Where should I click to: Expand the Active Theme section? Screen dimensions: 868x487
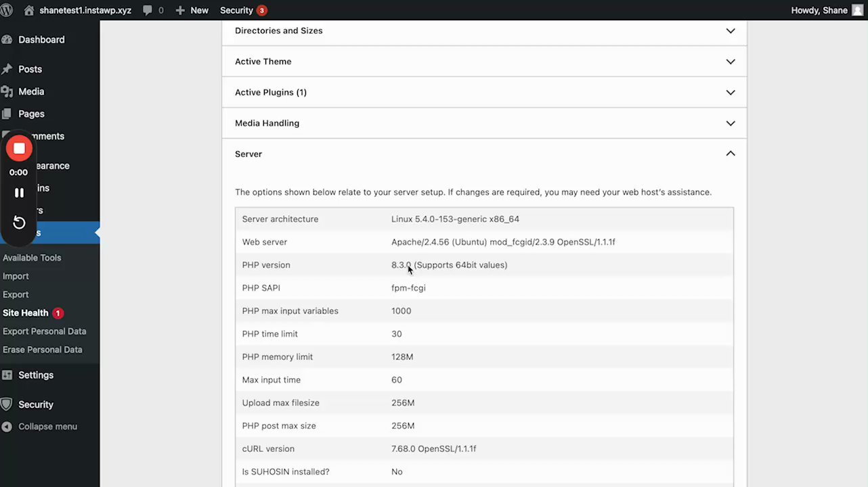pyautogui.click(x=484, y=62)
